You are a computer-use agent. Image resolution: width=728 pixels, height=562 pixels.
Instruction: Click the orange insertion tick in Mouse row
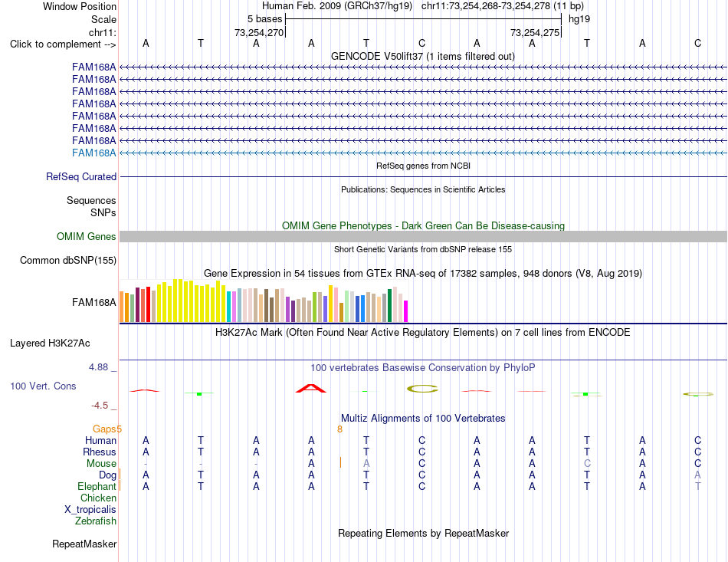click(x=340, y=462)
